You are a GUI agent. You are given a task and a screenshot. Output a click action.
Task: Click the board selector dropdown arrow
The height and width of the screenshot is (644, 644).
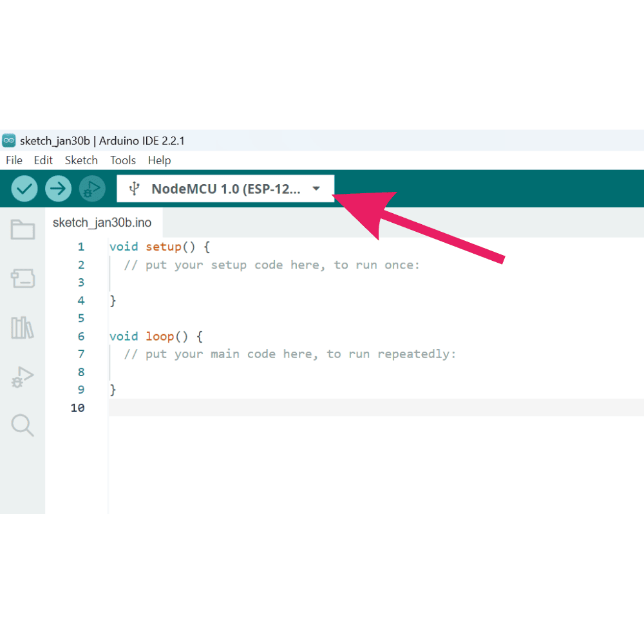[316, 189]
